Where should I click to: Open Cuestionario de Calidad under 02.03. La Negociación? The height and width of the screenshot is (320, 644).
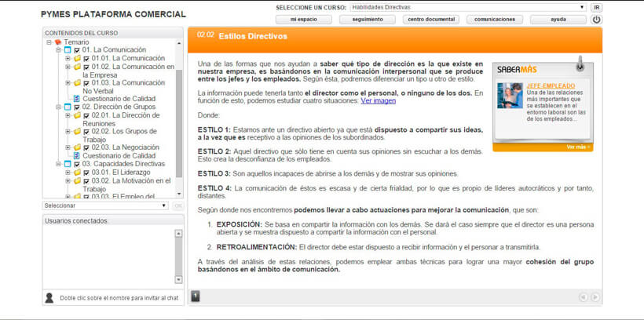pos(119,156)
